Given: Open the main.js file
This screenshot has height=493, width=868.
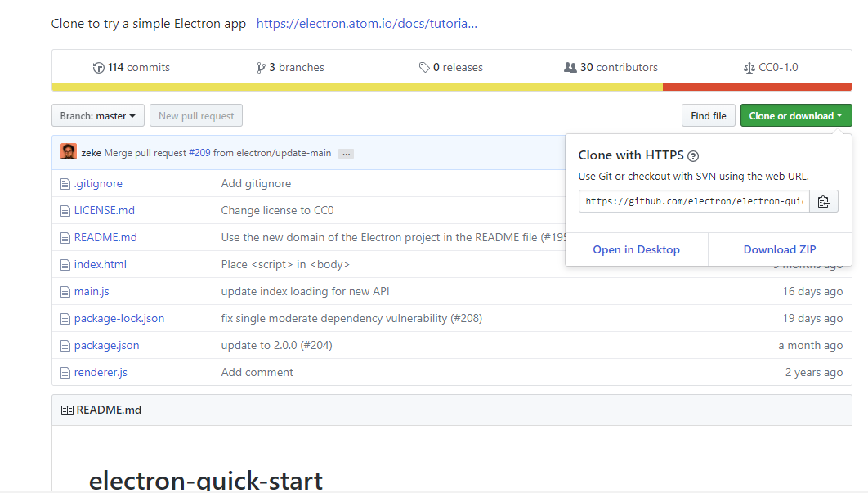Looking at the screenshot, I should click(92, 292).
